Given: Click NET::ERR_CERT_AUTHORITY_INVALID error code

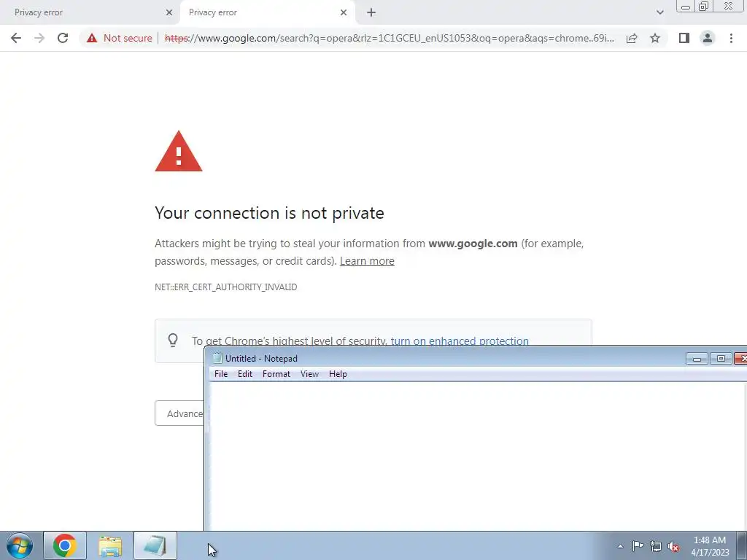Looking at the screenshot, I should point(226,287).
